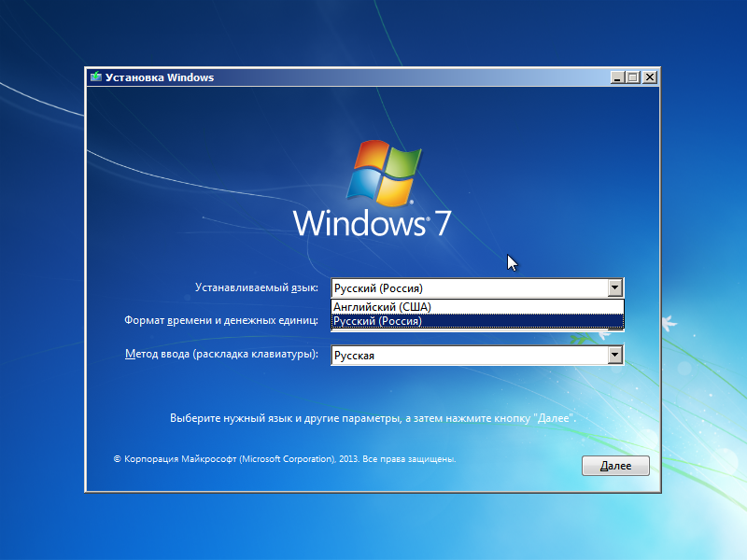This screenshot has width=747, height=560.
Task: Click the Windows 7 logo
Action: tap(372, 189)
